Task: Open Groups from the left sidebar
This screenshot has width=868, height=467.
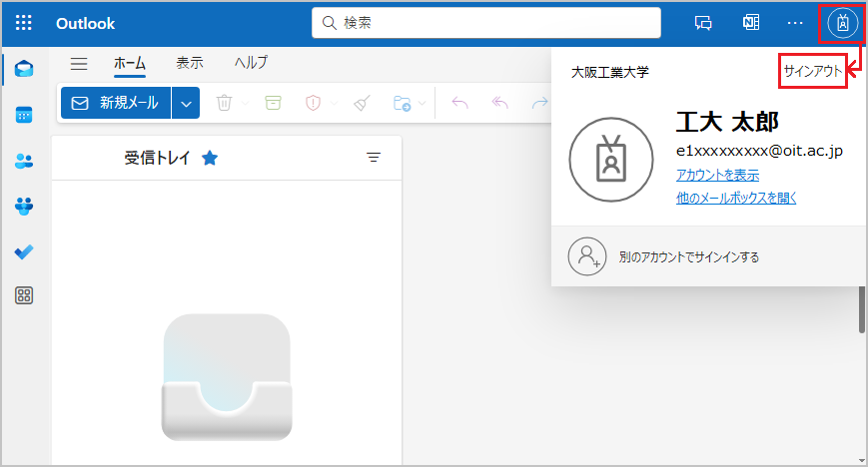Action: click(x=25, y=207)
